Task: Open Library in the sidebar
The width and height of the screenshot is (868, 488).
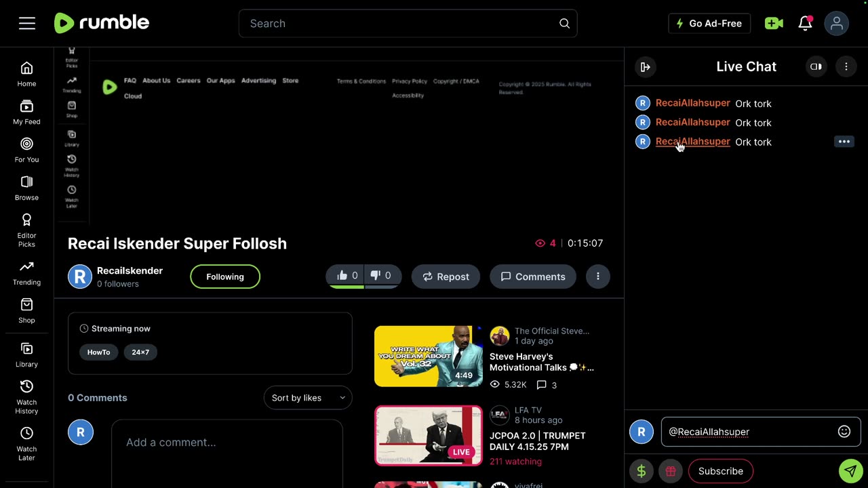Action: click(26, 355)
